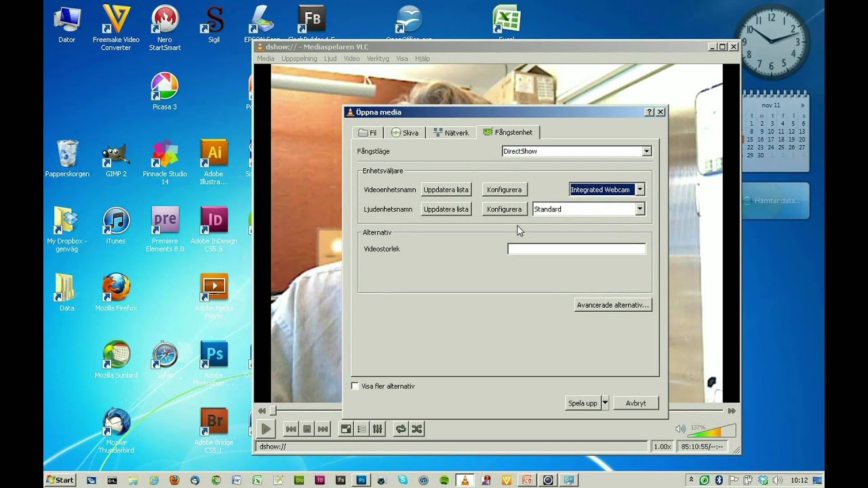Screen dimensions: 868x488
Task: Select the Papperskorgen recycle bin icon
Action: (x=67, y=158)
